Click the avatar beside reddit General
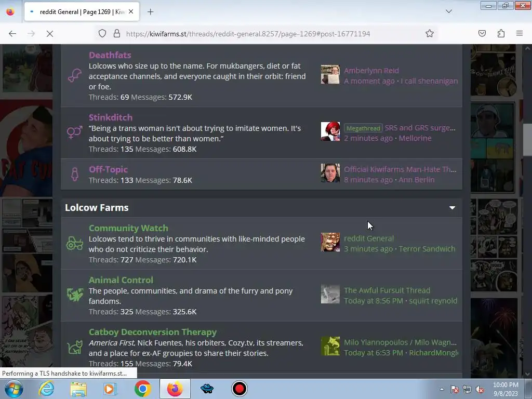This screenshot has height=399, width=532. click(x=330, y=242)
